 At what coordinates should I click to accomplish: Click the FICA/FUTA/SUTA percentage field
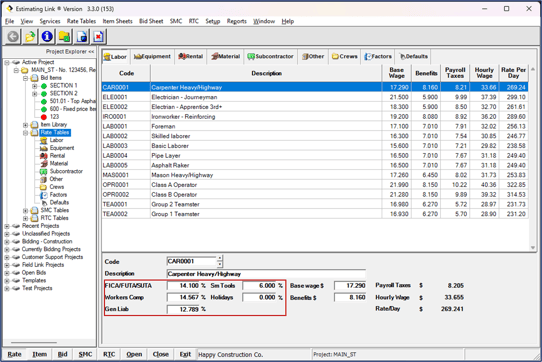point(184,286)
